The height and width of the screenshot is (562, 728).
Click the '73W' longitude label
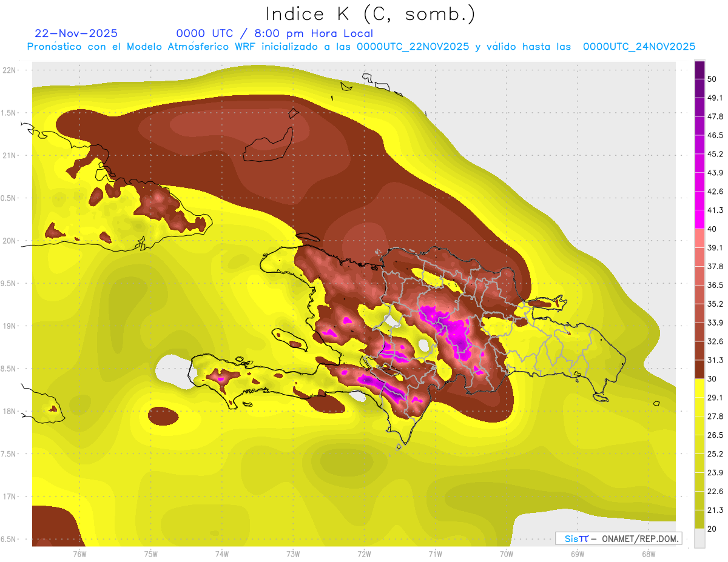pyautogui.click(x=293, y=554)
